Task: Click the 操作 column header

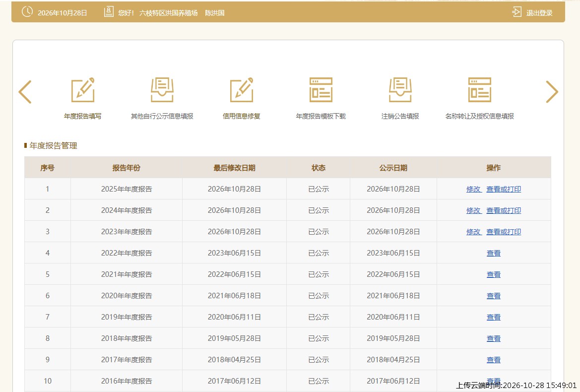Action: [494, 168]
